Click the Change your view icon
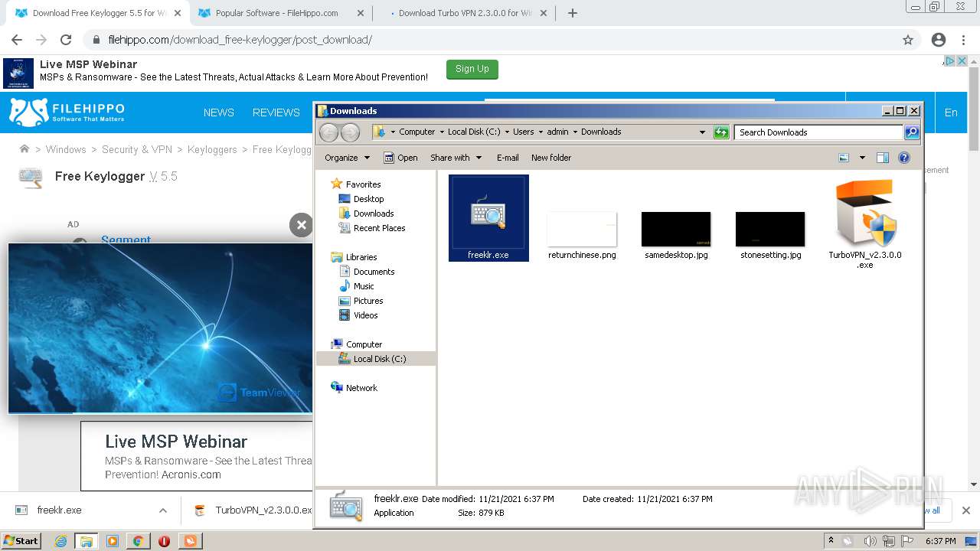The height and width of the screenshot is (551, 980). click(844, 158)
